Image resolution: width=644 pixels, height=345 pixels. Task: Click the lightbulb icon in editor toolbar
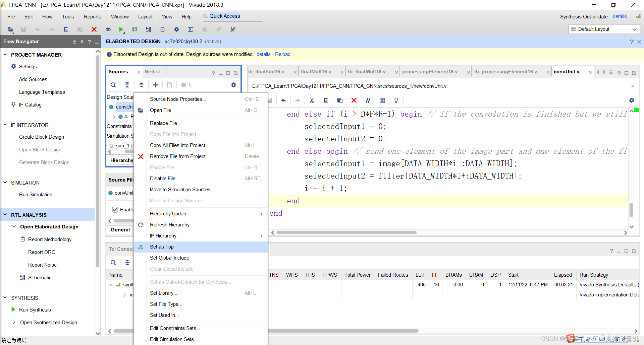(396, 100)
